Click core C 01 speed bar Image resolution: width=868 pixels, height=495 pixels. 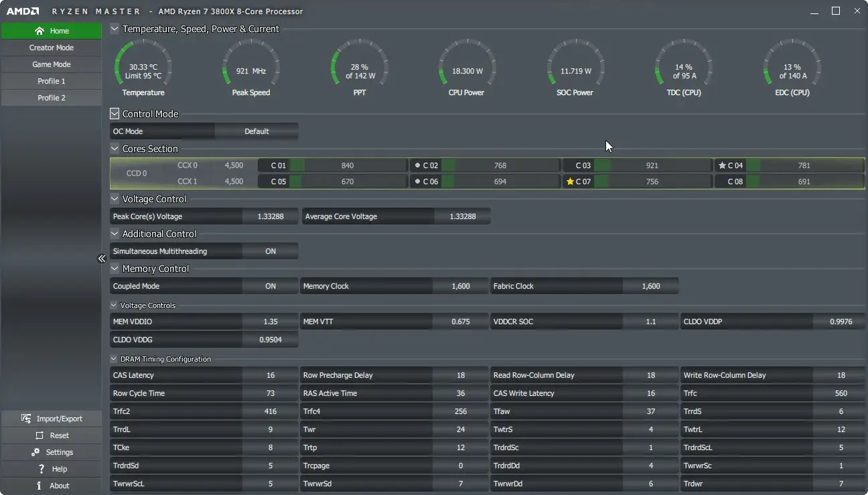(348, 165)
